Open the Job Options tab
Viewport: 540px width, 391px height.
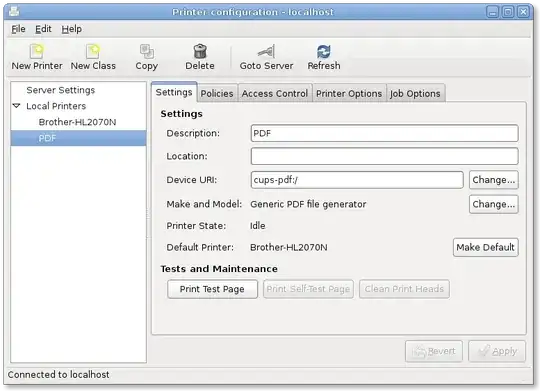pyautogui.click(x=415, y=93)
